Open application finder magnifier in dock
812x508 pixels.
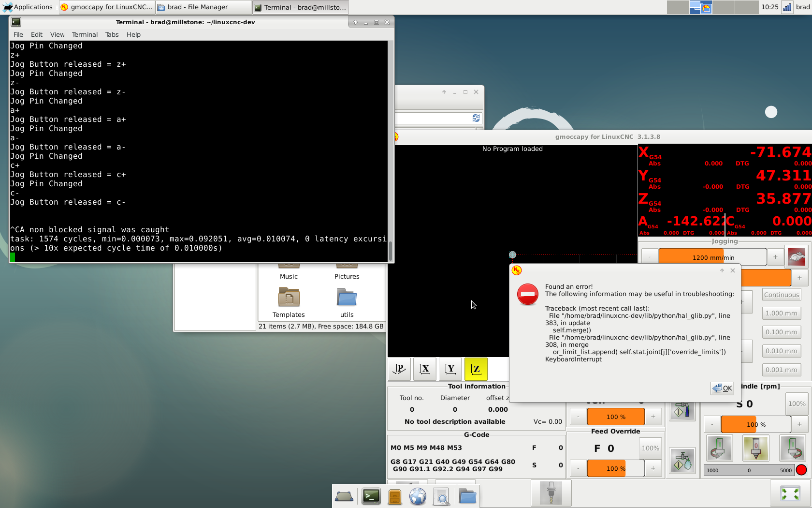pos(441,496)
